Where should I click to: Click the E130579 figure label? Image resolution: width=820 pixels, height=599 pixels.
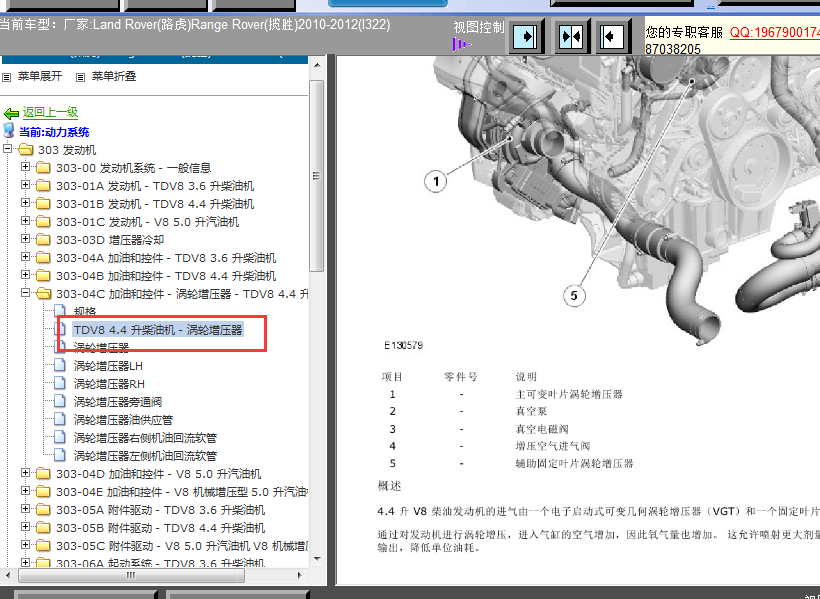pyautogui.click(x=404, y=345)
